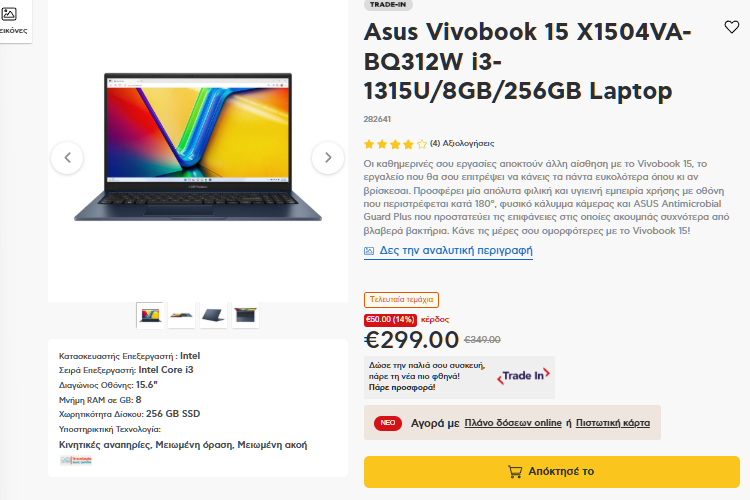The height and width of the screenshot is (500, 750).
Task: Click the picture icon beside Δες την αναλυτική περιγραφή
Action: pos(369,251)
